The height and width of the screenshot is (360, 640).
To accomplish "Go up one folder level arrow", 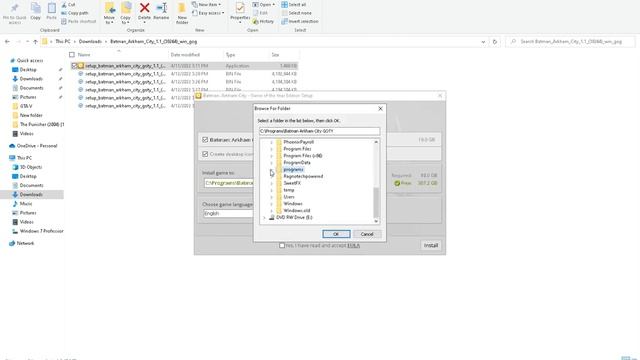I will tap(36, 42).
